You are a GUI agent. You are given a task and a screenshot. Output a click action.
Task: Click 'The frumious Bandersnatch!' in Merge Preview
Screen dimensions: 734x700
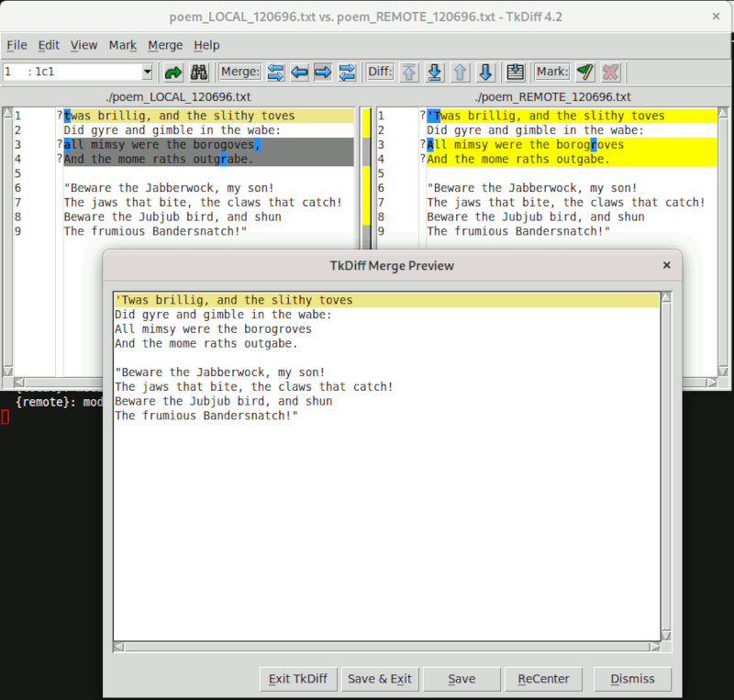point(206,416)
